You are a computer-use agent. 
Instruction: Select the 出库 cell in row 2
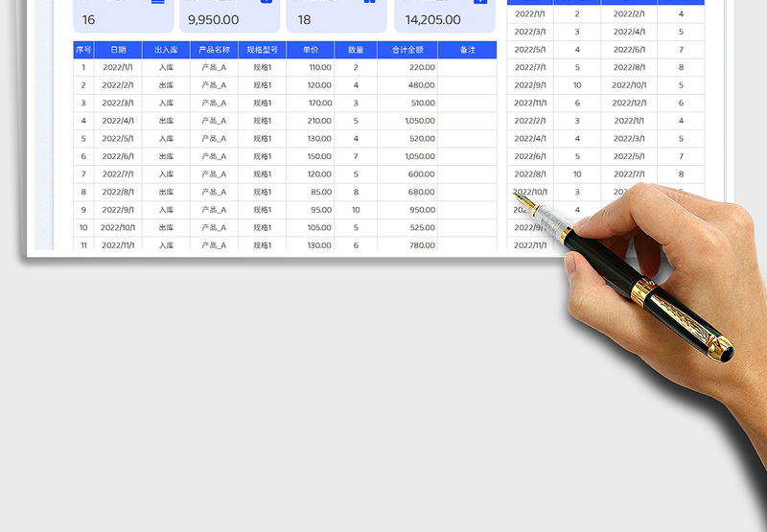(166, 85)
